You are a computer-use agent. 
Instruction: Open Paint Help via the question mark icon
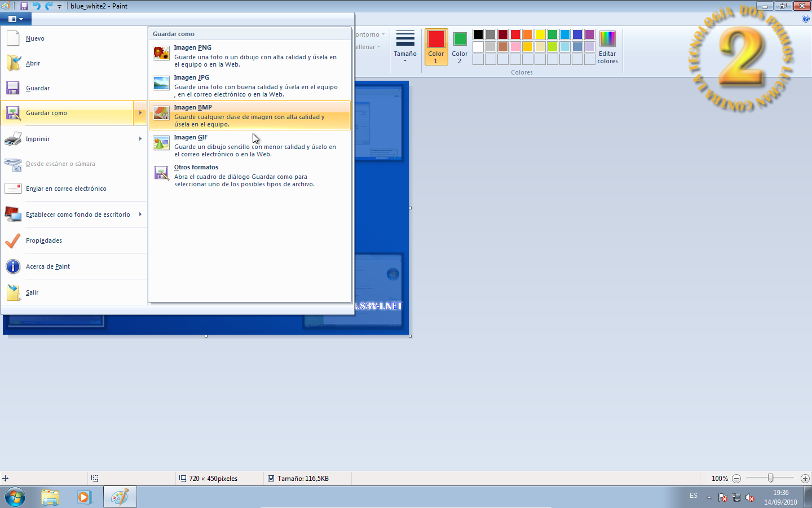point(806,18)
